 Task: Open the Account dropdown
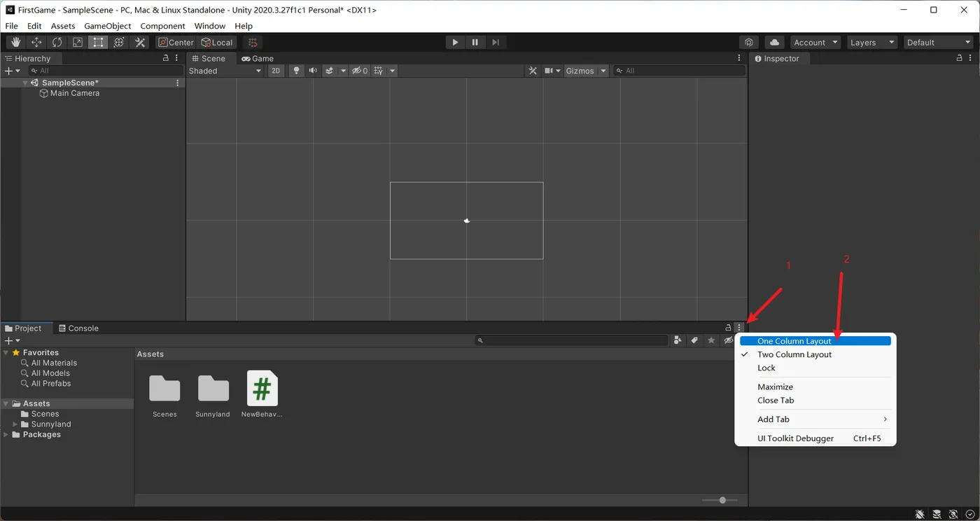tap(815, 43)
